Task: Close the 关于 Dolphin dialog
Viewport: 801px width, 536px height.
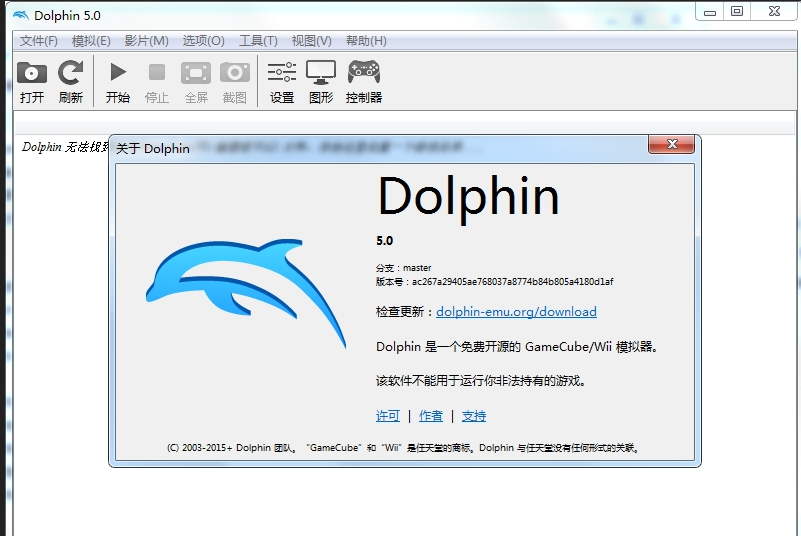Action: (671, 145)
